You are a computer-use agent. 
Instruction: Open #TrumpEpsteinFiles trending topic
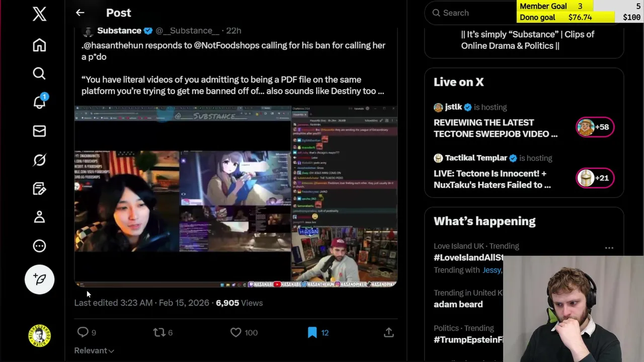pyautogui.click(x=468, y=339)
